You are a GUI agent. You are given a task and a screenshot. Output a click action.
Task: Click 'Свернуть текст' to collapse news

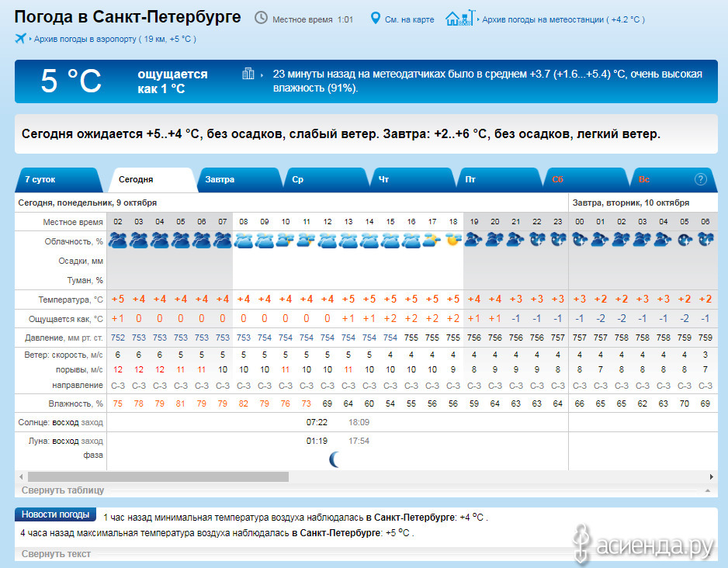coord(56,553)
